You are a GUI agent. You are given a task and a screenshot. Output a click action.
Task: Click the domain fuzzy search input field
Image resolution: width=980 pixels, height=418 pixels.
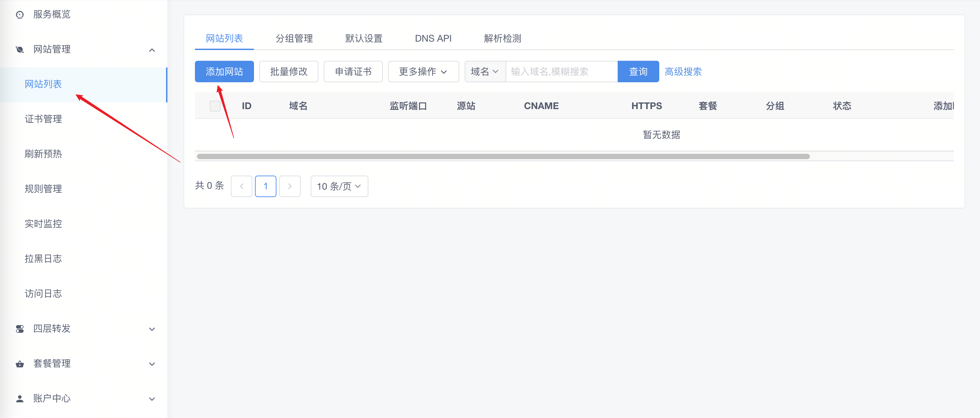tap(559, 71)
